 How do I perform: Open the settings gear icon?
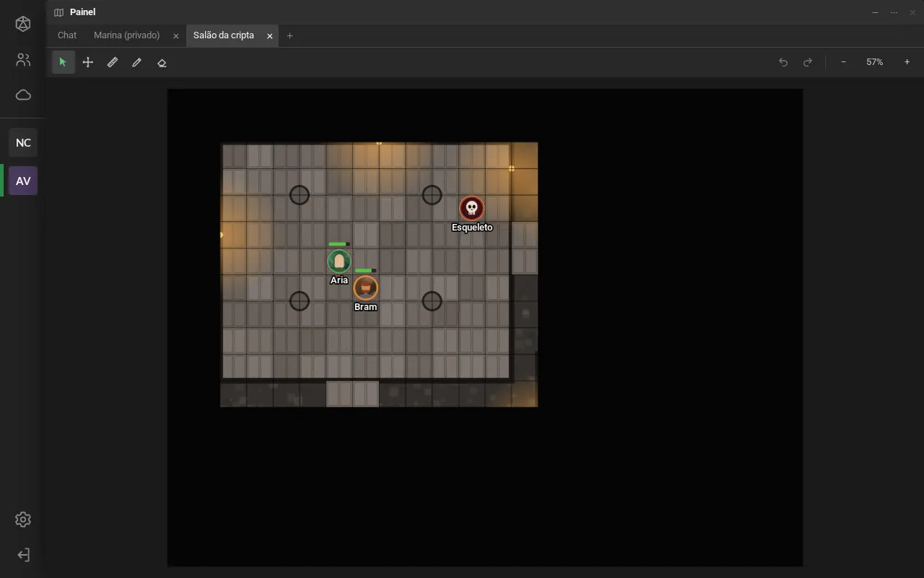(23, 519)
